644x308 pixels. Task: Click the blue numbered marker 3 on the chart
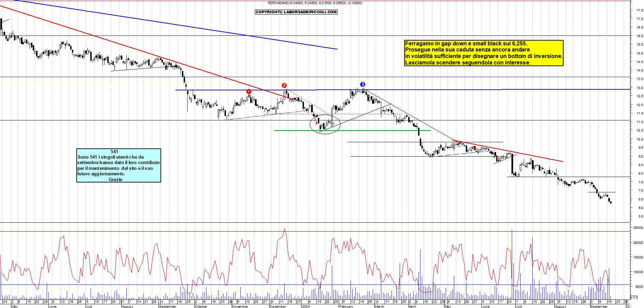pos(363,84)
